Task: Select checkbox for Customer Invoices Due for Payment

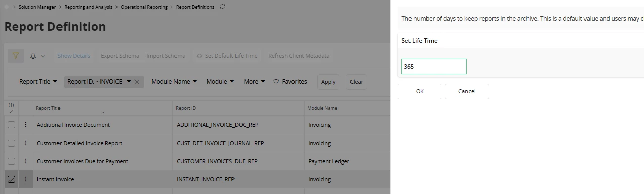Action: (11, 161)
